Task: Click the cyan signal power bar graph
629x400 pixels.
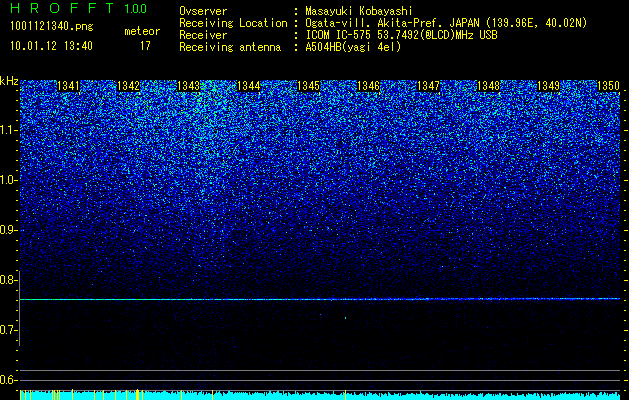Action: pyautogui.click(x=320, y=395)
